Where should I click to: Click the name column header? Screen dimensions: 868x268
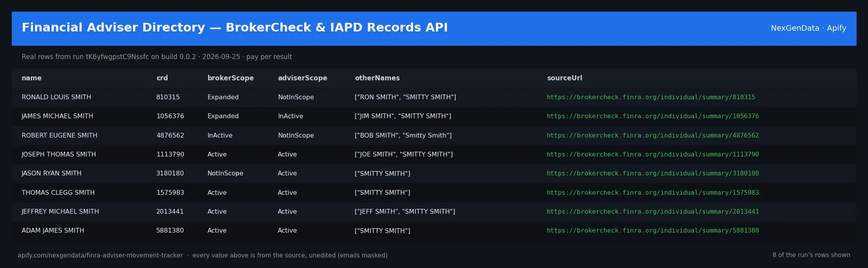31,78
